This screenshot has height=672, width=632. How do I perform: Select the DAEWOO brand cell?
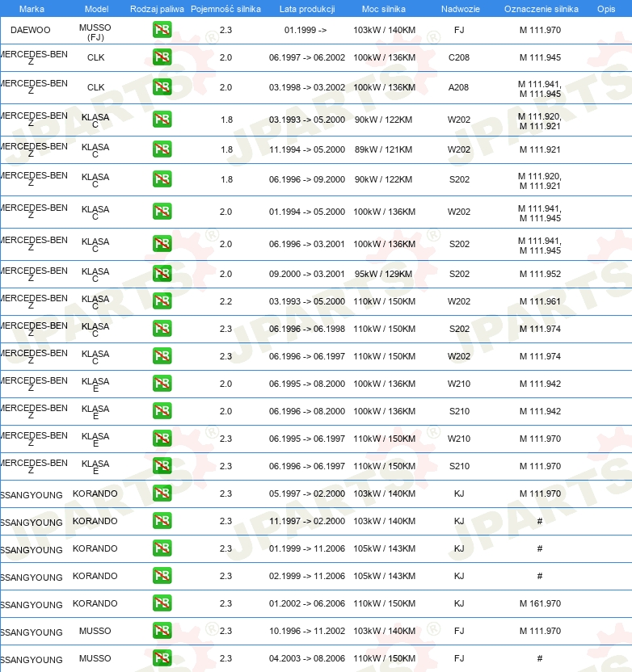[31, 30]
